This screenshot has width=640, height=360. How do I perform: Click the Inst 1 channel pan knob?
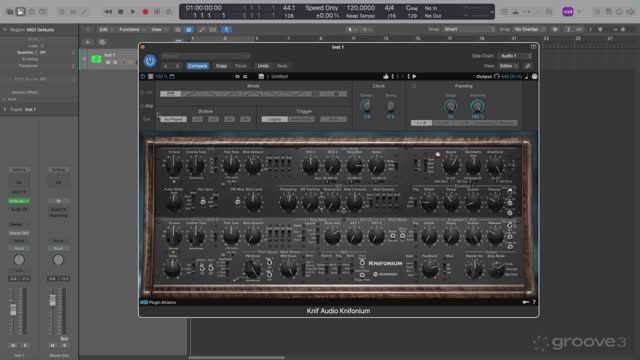(19, 260)
